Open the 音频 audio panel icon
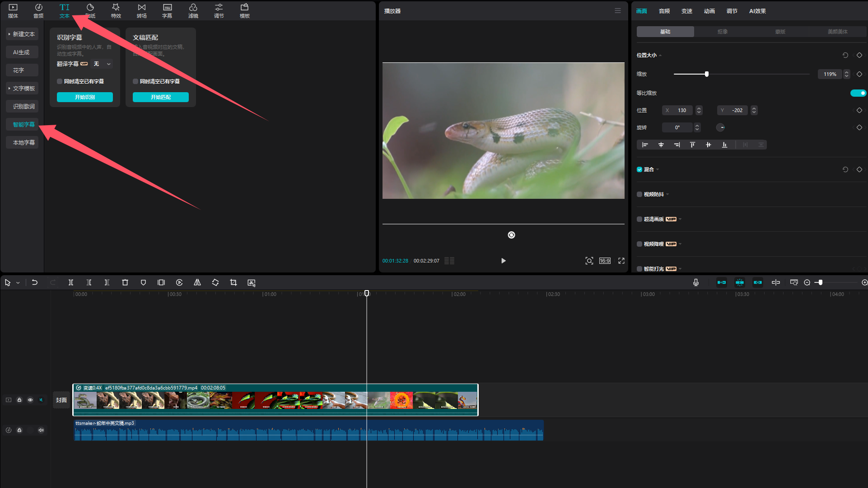Screen dimensions: 868x488 pyautogui.click(x=39, y=11)
